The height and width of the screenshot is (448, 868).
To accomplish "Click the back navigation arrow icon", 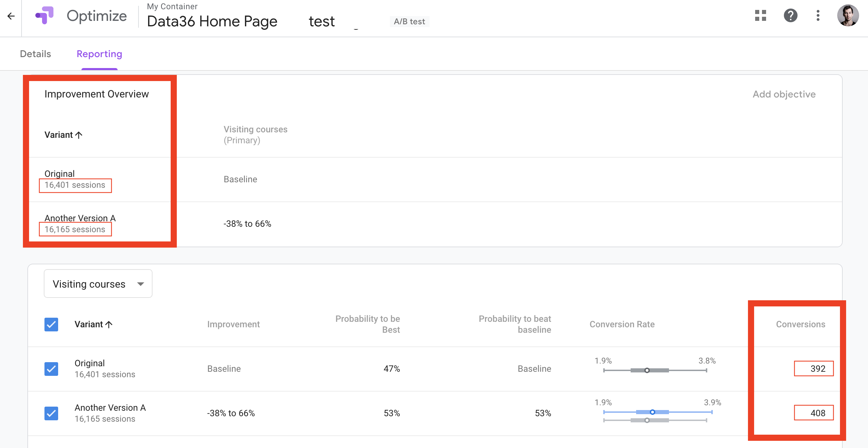I will point(10,16).
